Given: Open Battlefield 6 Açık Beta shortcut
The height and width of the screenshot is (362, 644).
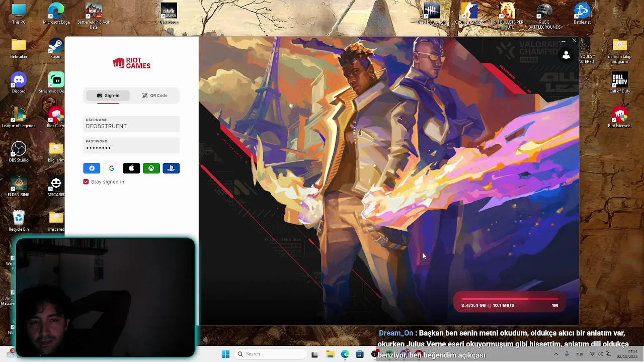Looking at the screenshot, I should [x=94, y=16].
